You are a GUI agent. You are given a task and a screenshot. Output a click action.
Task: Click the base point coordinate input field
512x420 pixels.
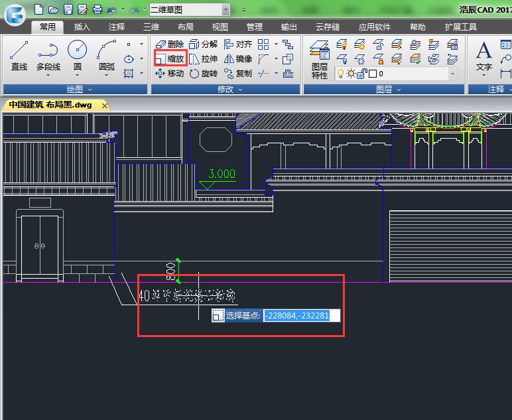click(302, 315)
